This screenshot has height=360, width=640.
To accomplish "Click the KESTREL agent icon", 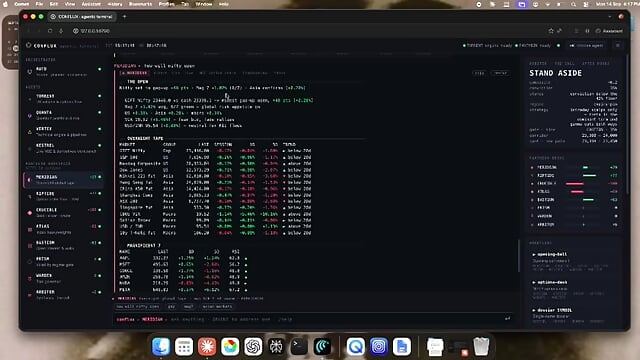I will [x=29, y=148].
